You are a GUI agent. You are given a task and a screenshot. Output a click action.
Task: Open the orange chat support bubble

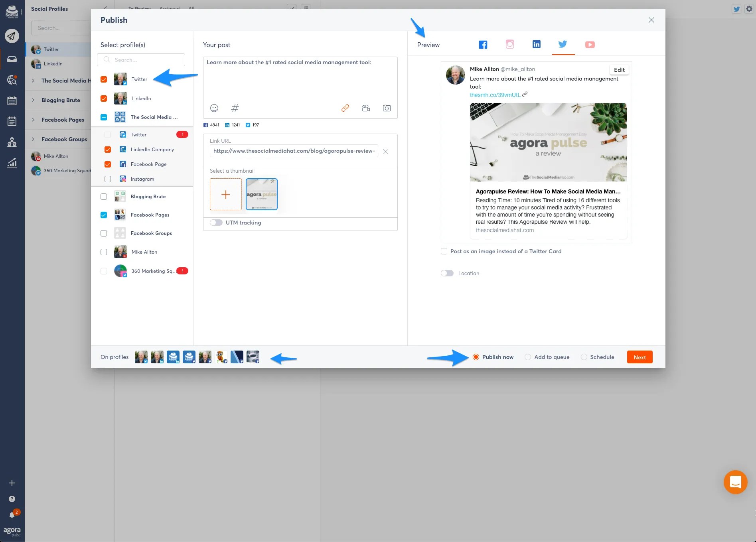coord(736,482)
